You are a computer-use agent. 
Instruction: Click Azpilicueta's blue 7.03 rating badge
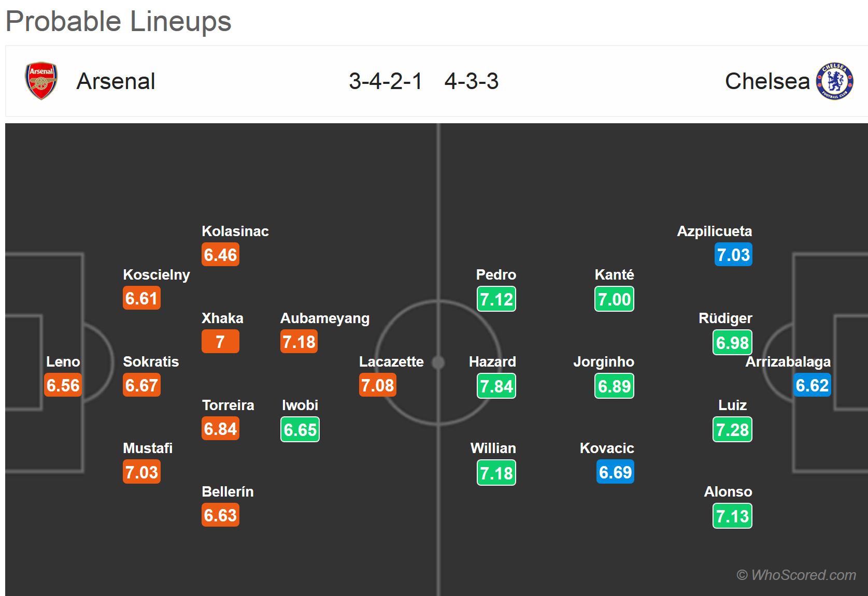point(733,255)
